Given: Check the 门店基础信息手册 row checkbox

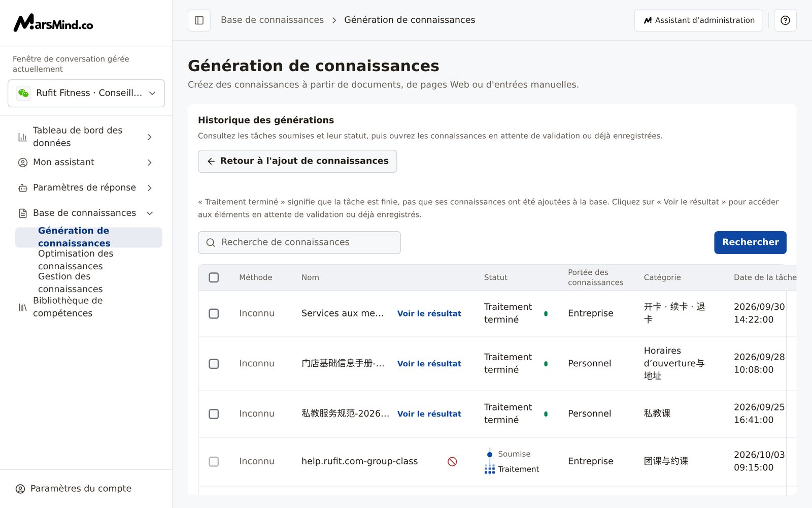Looking at the screenshot, I should coord(214,364).
